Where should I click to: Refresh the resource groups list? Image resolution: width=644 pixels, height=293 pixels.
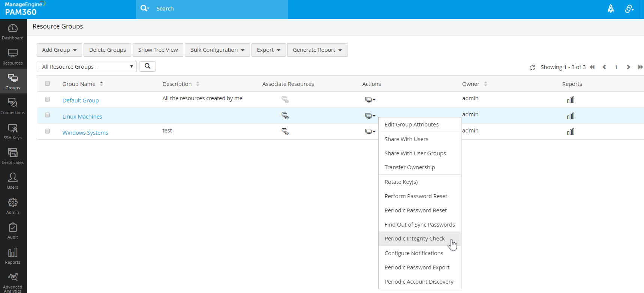click(532, 68)
